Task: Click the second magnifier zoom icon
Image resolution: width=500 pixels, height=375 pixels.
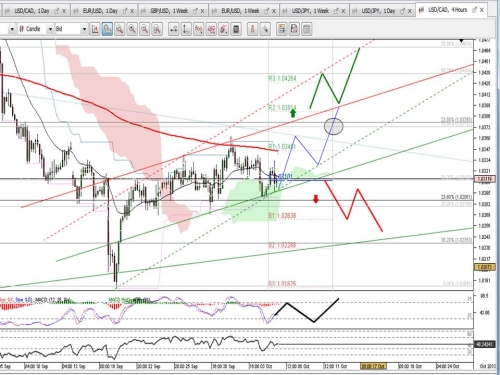Action: tap(132, 29)
